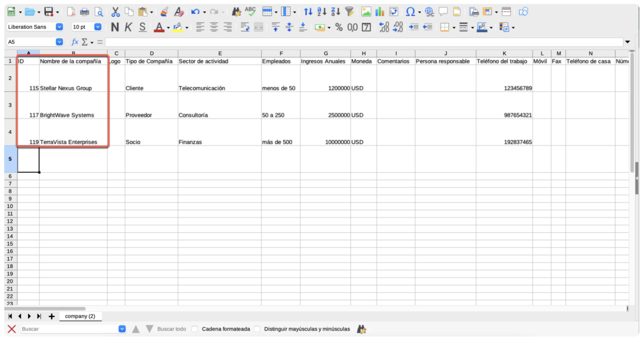This screenshot has width=644, height=341.
Task: Click the AutoFilter funnel icon
Action: point(349,11)
